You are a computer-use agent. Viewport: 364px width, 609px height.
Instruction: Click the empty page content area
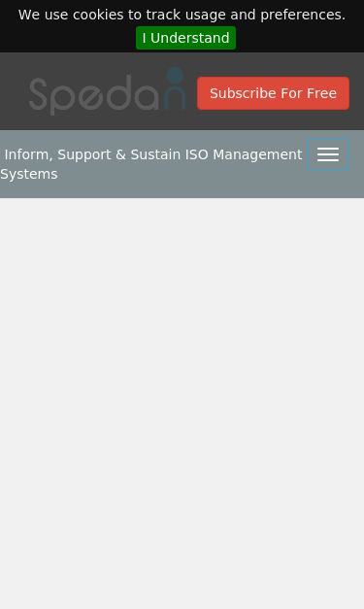point(182,403)
